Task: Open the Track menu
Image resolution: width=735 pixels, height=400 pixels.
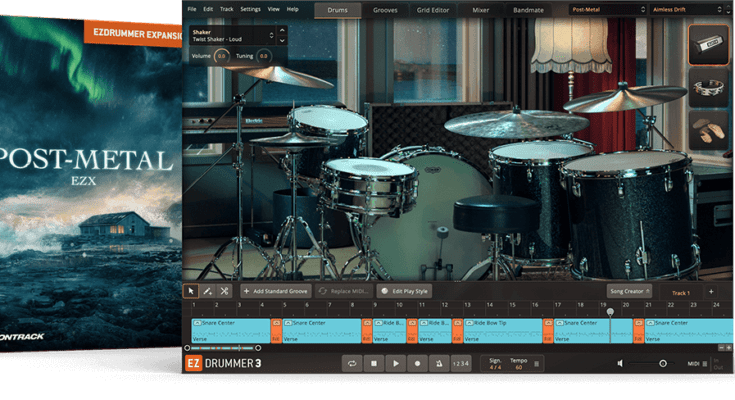Action: point(227,9)
